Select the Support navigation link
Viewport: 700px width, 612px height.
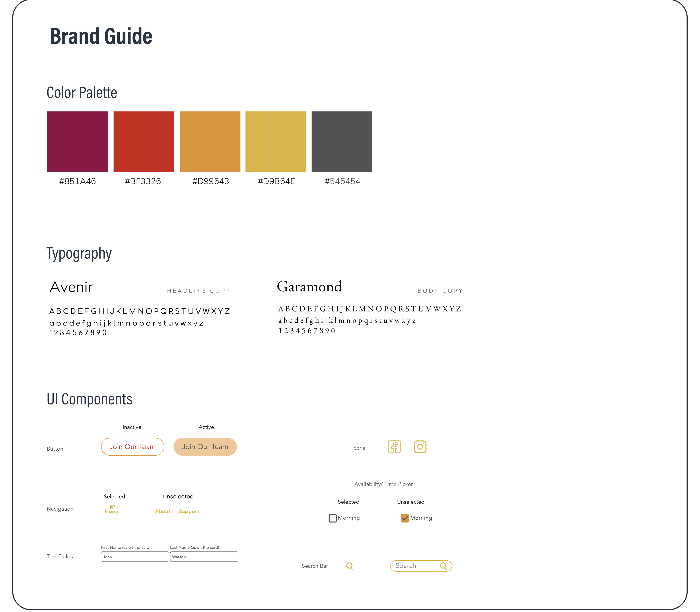pos(189,511)
